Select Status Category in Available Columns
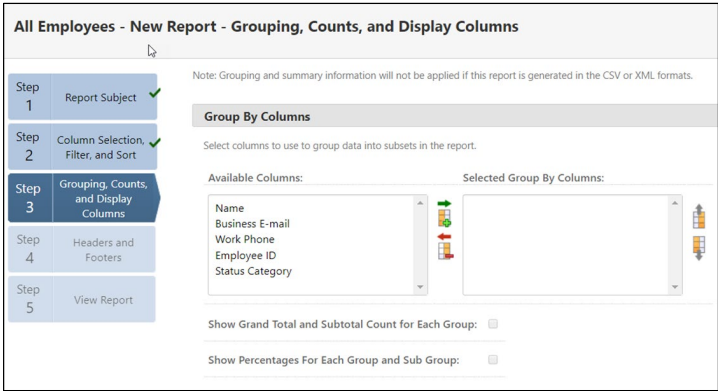Screen dimensions: 718x391 pyautogui.click(x=253, y=271)
